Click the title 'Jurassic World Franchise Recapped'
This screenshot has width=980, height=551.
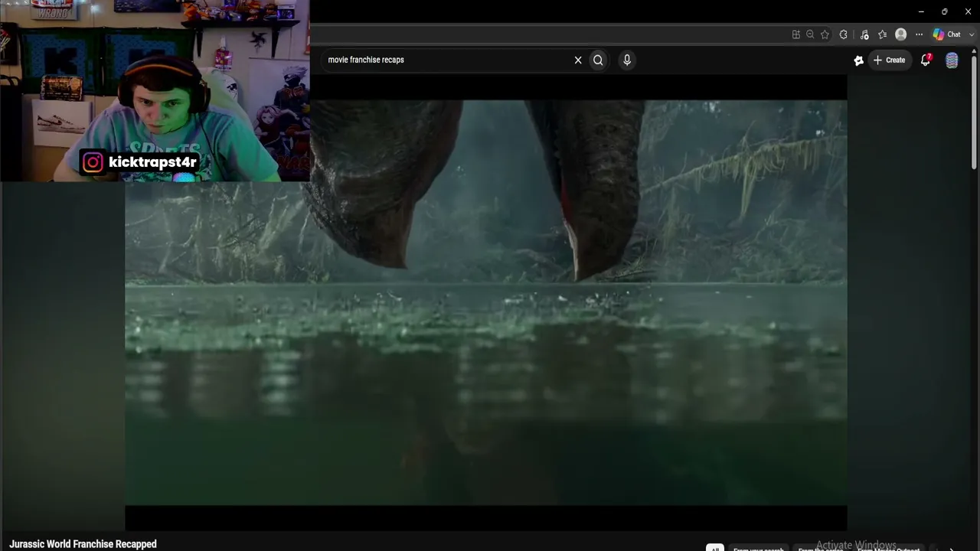tap(83, 544)
